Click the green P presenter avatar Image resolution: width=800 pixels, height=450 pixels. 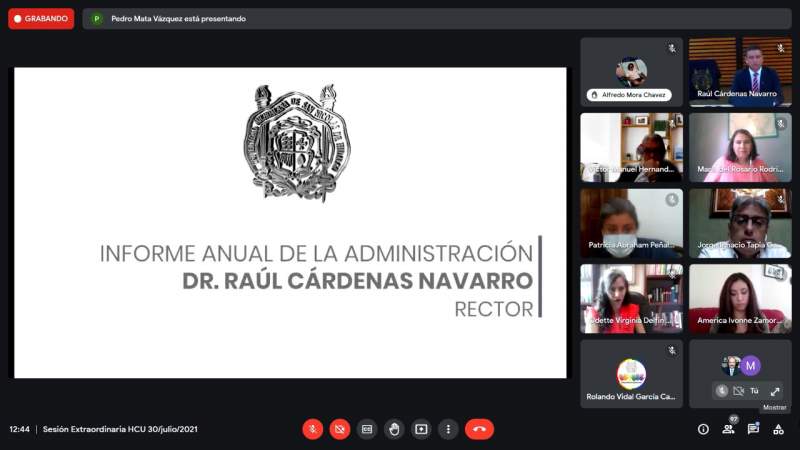pyautogui.click(x=96, y=19)
